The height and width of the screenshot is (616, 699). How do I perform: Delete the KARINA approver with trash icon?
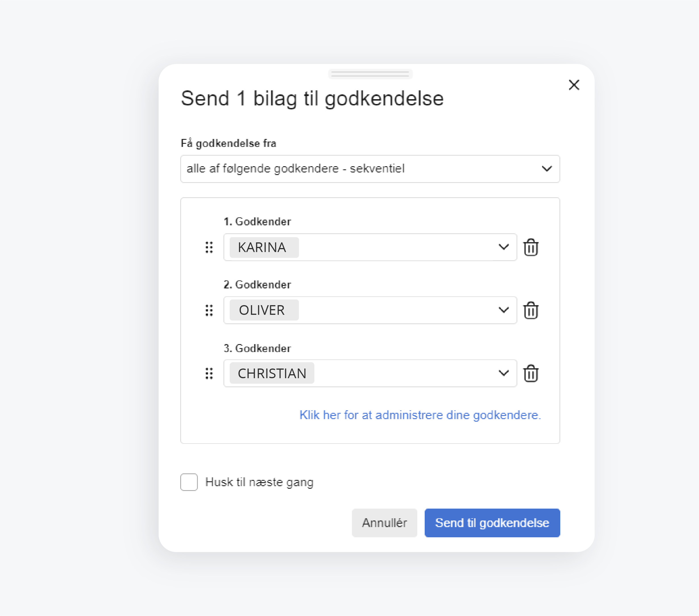point(531,247)
